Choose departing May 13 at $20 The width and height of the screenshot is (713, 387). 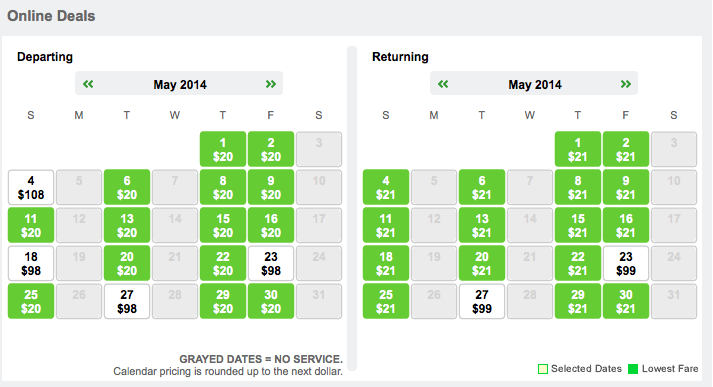coord(127,225)
